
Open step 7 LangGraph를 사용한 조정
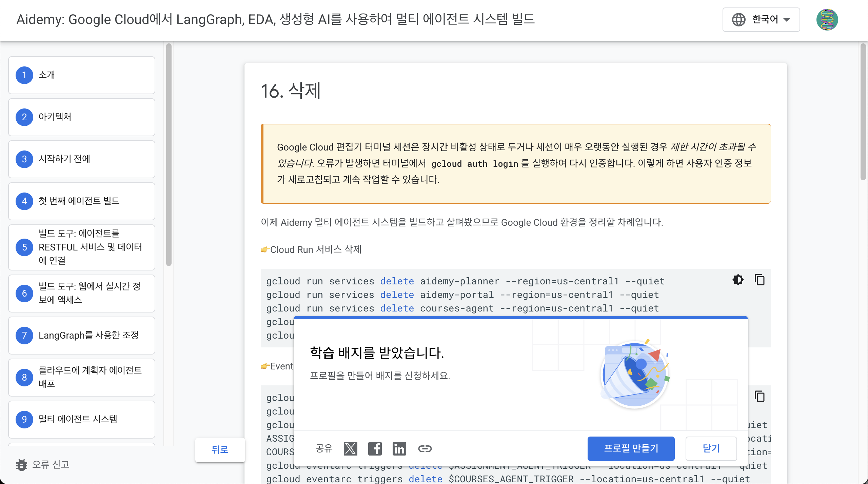pyautogui.click(x=82, y=335)
